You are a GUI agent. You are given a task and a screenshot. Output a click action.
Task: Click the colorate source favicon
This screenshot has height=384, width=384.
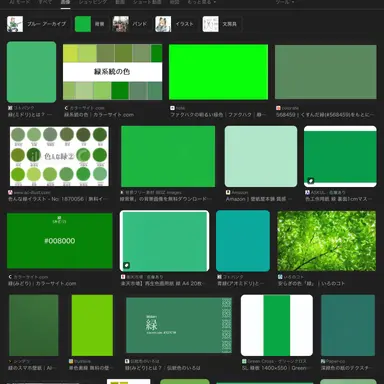pyautogui.click(x=278, y=108)
